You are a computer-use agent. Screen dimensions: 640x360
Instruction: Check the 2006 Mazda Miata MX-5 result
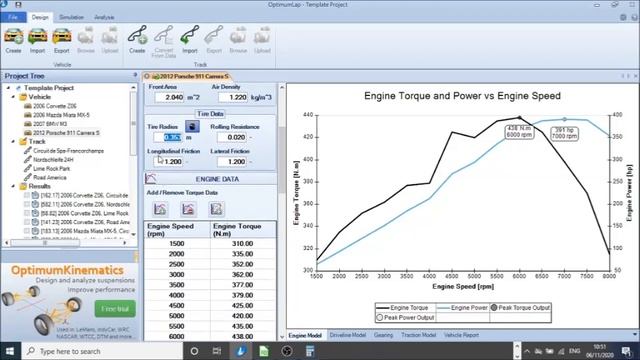(x=27, y=231)
